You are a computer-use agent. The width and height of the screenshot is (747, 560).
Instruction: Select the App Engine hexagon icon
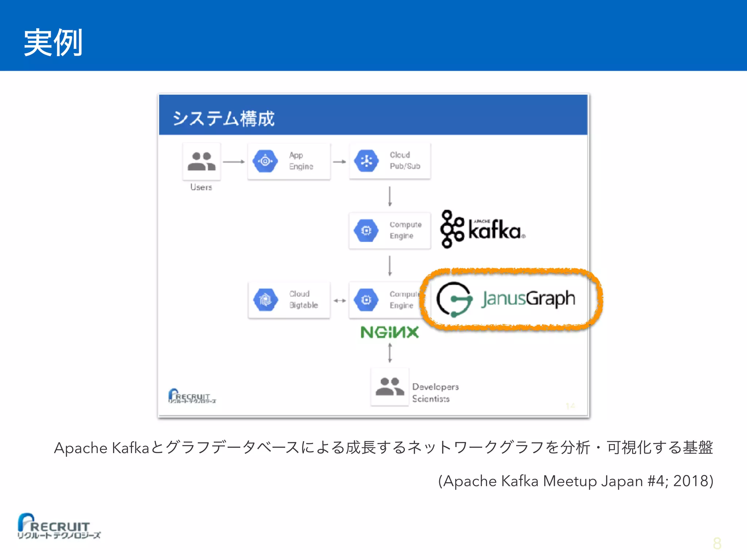[x=266, y=161]
